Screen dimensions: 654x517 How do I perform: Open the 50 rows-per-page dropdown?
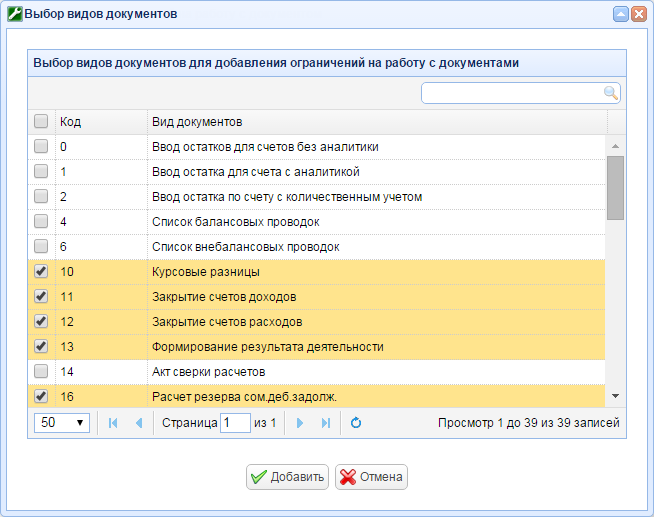[62, 423]
